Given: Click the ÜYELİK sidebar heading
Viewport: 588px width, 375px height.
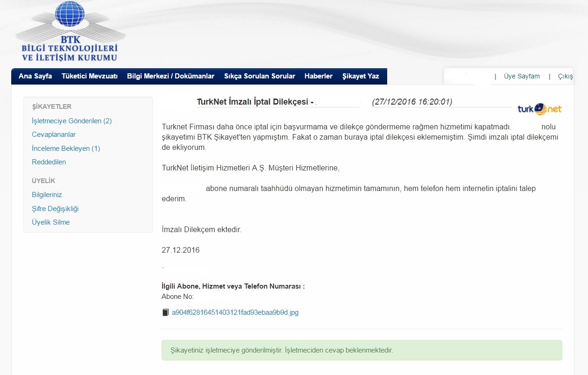Looking at the screenshot, I should coord(43,181).
